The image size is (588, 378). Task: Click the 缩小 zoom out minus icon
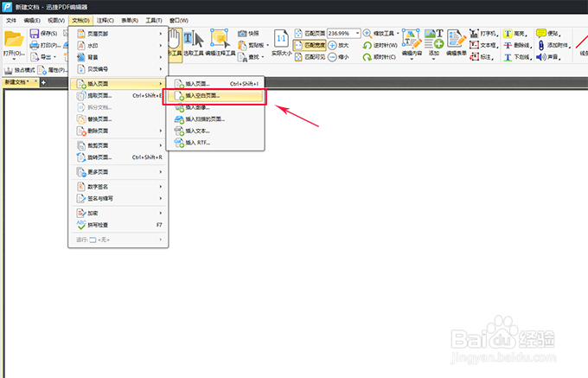click(332, 57)
